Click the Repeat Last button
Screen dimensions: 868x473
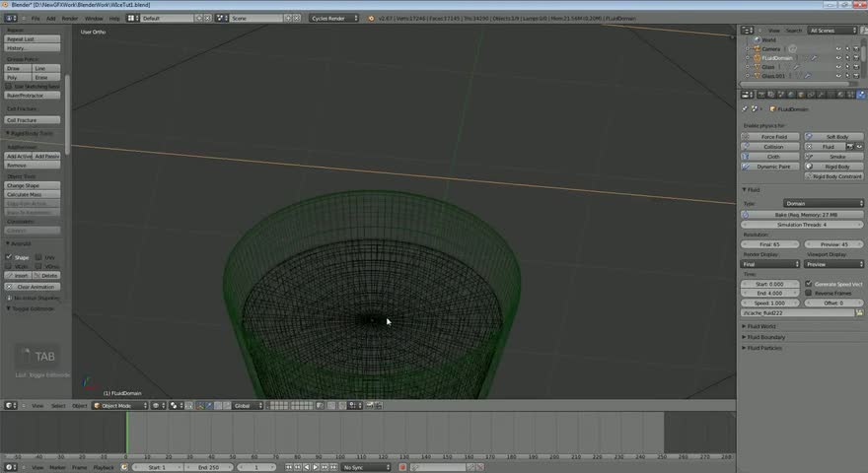(x=33, y=39)
